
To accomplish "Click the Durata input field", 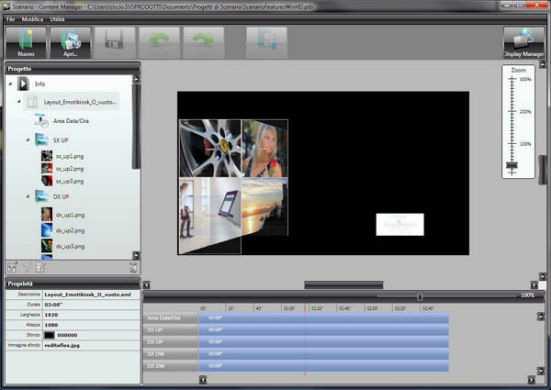I will point(91,305).
